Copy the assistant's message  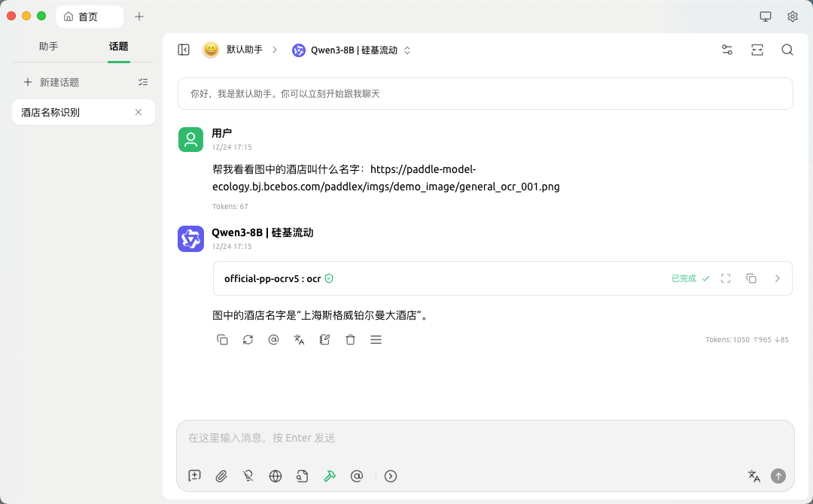(x=222, y=339)
